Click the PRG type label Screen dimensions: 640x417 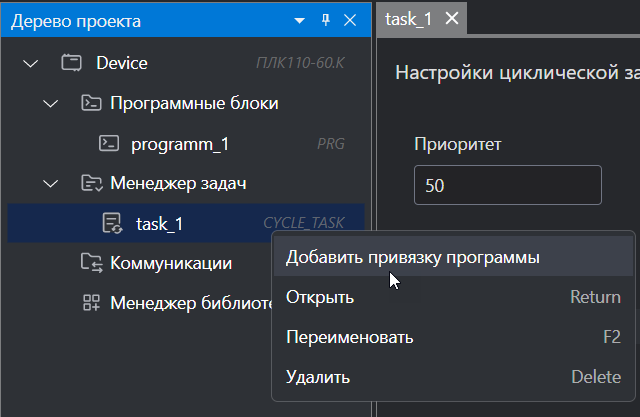tap(331, 144)
